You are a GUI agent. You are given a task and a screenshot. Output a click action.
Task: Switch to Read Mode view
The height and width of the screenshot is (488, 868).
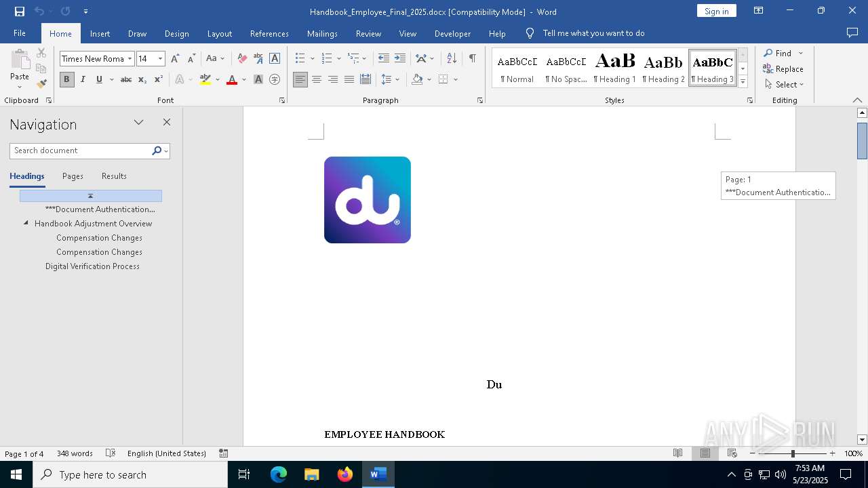[x=677, y=453]
